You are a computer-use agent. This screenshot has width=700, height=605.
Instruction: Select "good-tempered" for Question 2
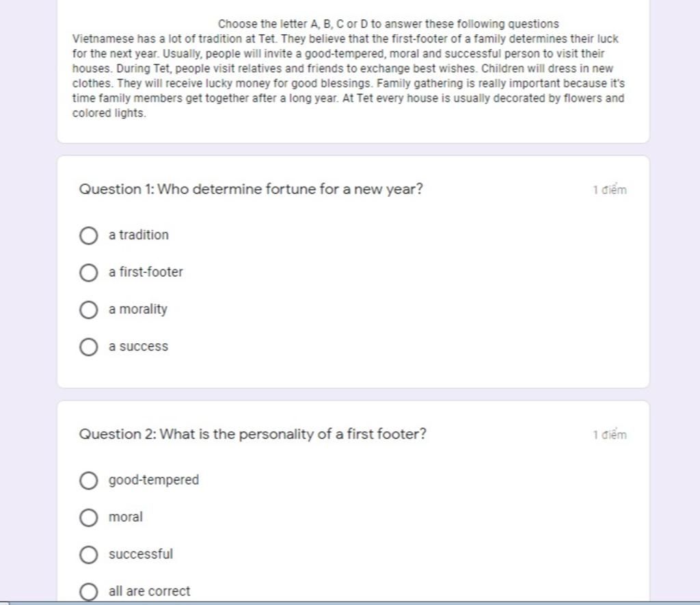pyautogui.click(x=88, y=481)
